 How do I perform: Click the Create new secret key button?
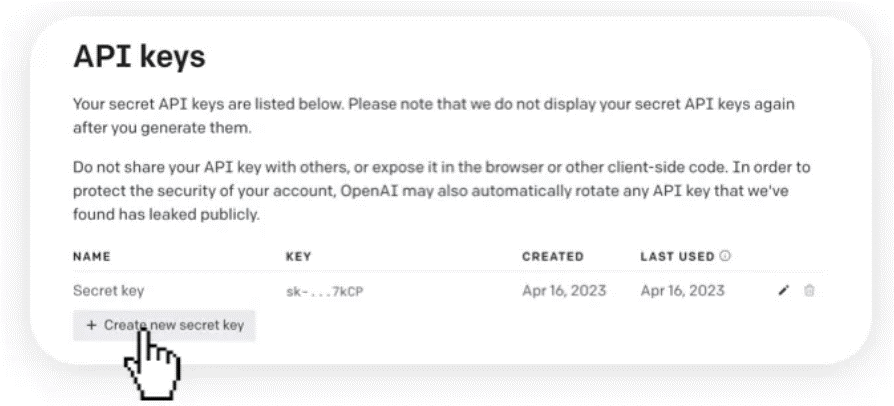tap(164, 326)
